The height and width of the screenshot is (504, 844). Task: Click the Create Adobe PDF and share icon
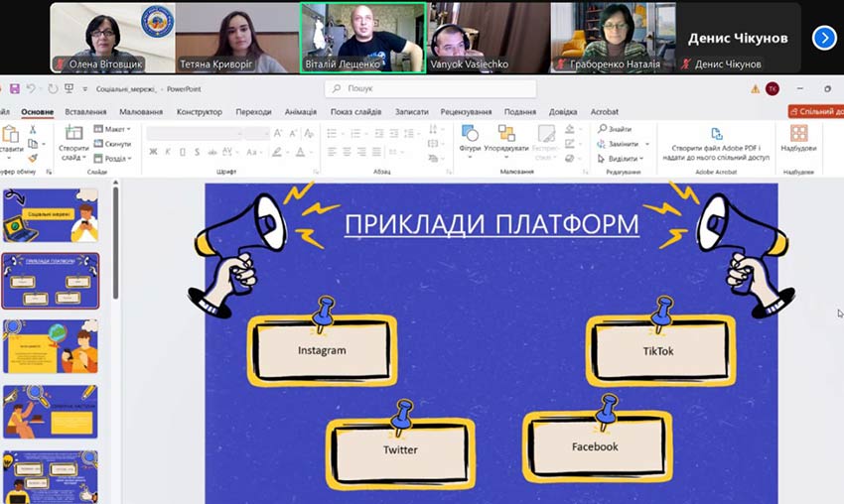717,134
